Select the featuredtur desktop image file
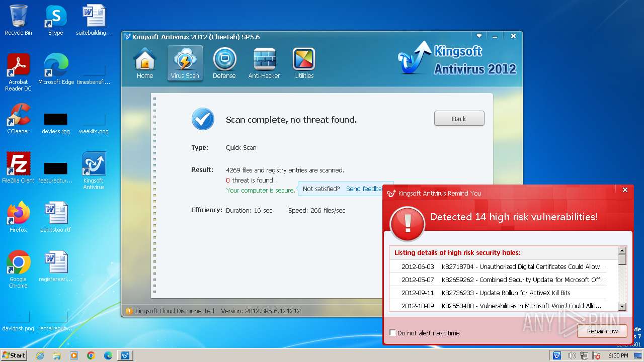Screen dimensions: 644x362 [x=55, y=172]
